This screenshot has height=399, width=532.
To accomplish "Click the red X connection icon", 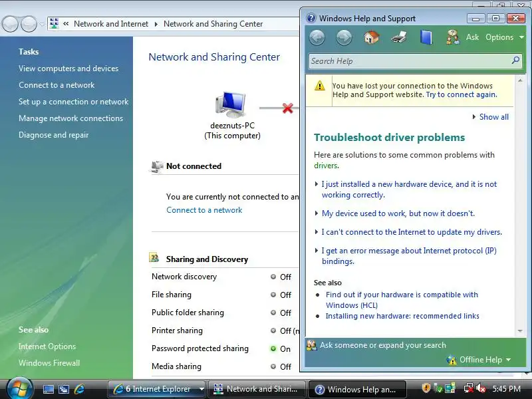I will (288, 108).
